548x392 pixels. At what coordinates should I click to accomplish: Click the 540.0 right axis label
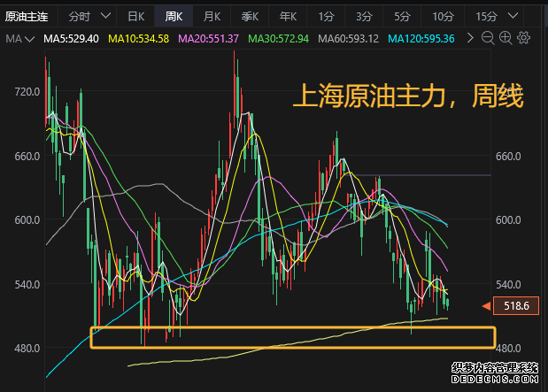pyautogui.click(x=508, y=285)
